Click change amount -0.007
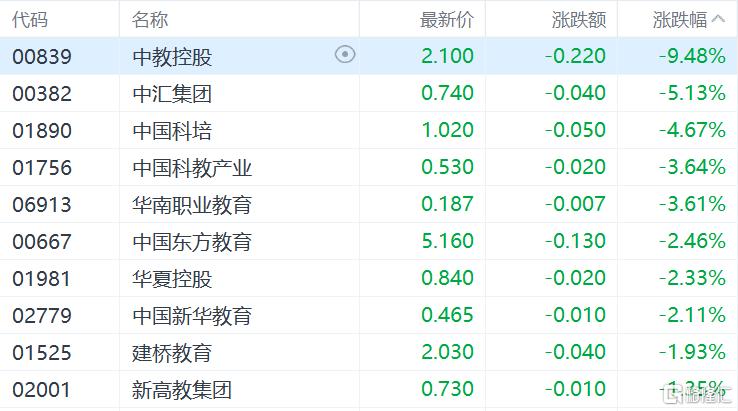The width and height of the screenshot is (738, 411). (x=575, y=204)
